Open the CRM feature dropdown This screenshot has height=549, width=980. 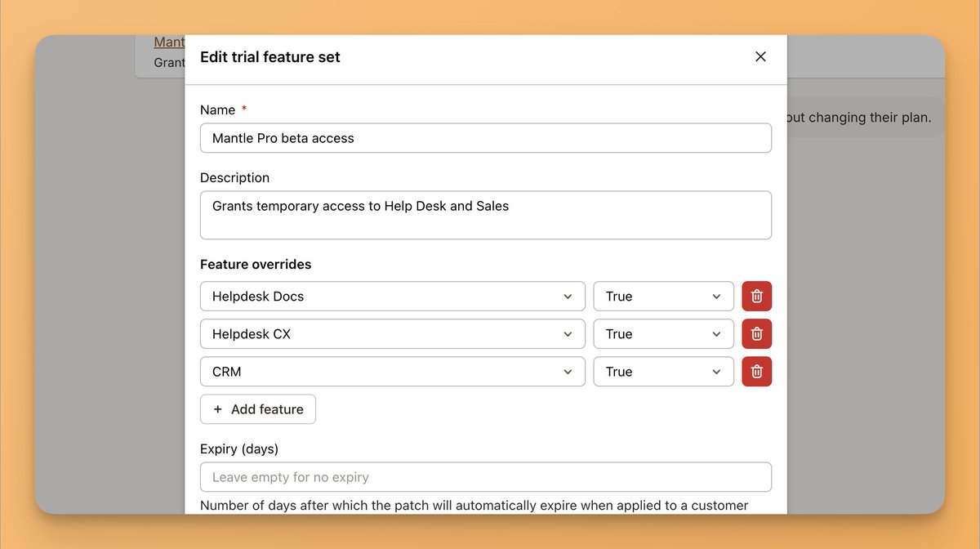pyautogui.click(x=393, y=372)
